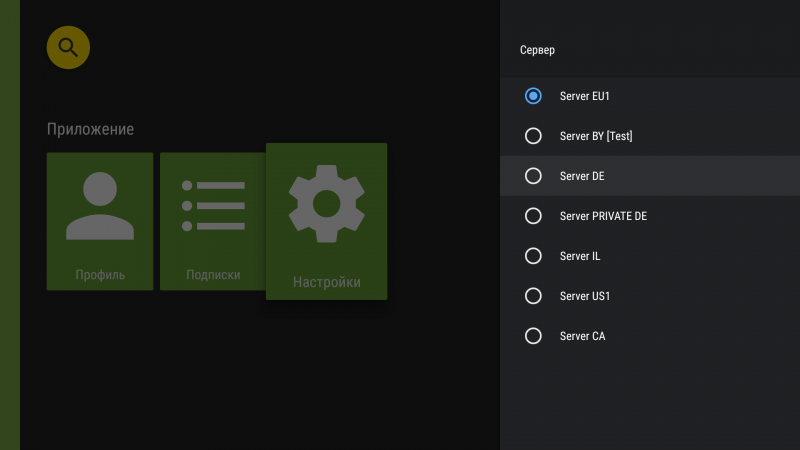This screenshot has height=450, width=800.
Task: Open search with the magnifier icon
Action: [x=68, y=47]
